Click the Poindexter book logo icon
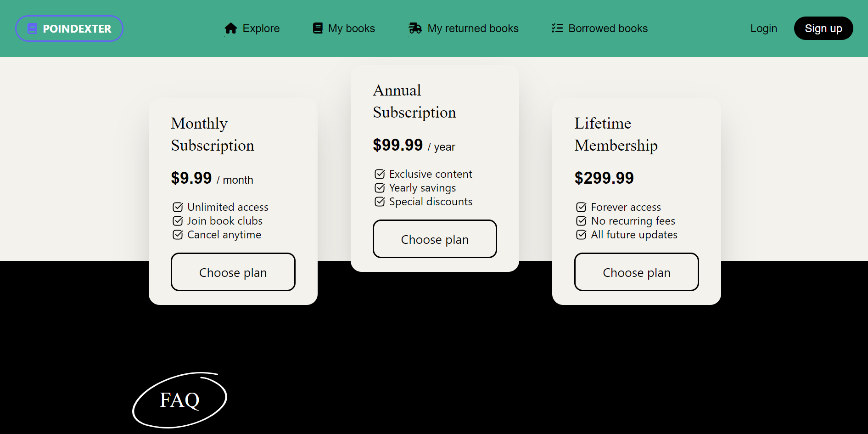This screenshot has height=434, width=868. pos(32,28)
